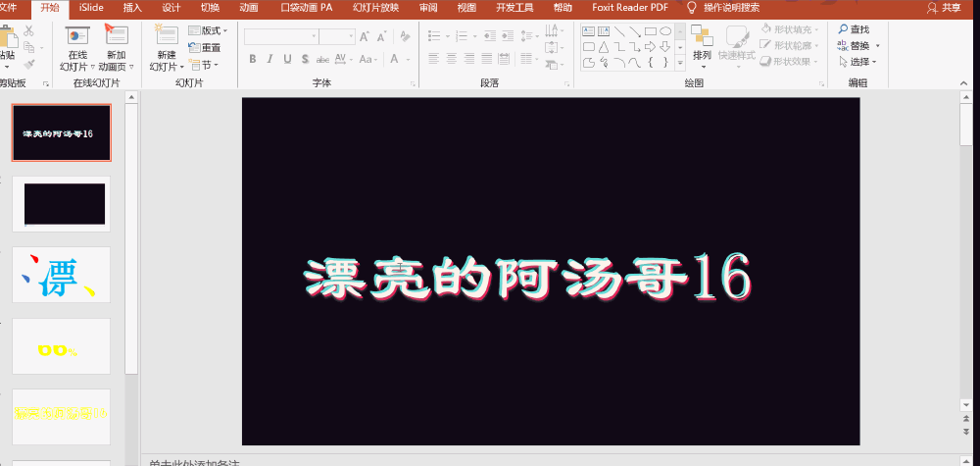Toggle center text alignment
Screen dimensions: 980x466
pyautogui.click(x=451, y=59)
